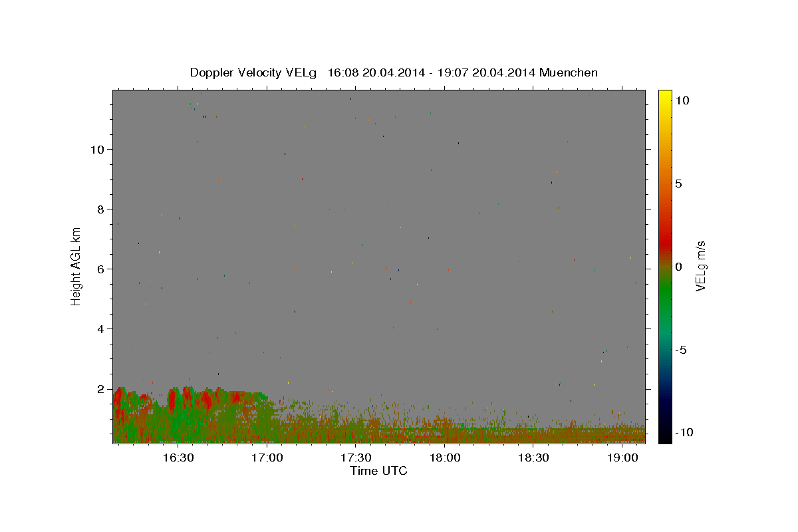Viewport: 798px width, 532px height.
Task: Click the height axis label 4
Action: tap(101, 329)
